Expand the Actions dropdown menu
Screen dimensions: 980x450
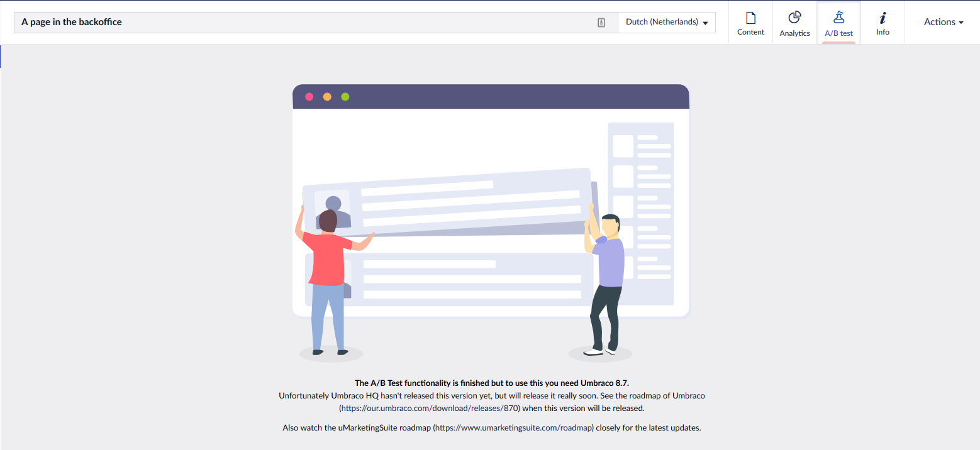coord(943,22)
